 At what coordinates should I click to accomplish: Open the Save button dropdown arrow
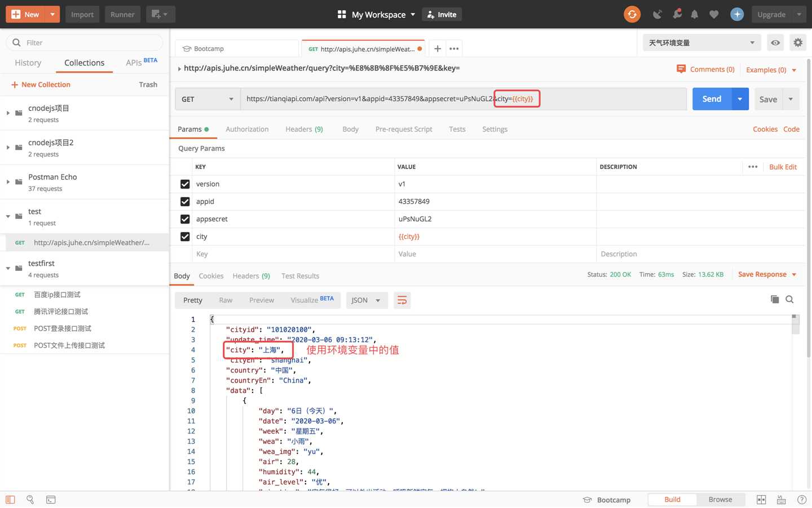tap(791, 99)
